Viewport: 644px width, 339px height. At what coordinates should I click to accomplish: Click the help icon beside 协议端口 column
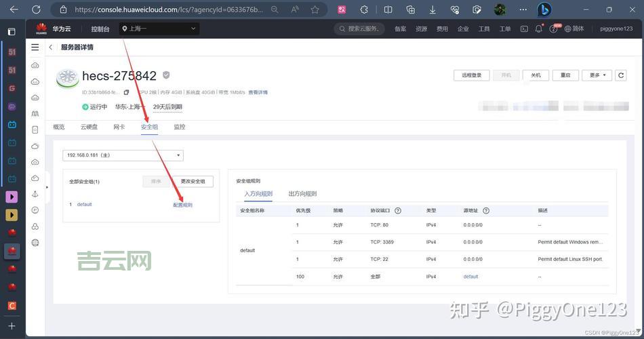pos(397,210)
